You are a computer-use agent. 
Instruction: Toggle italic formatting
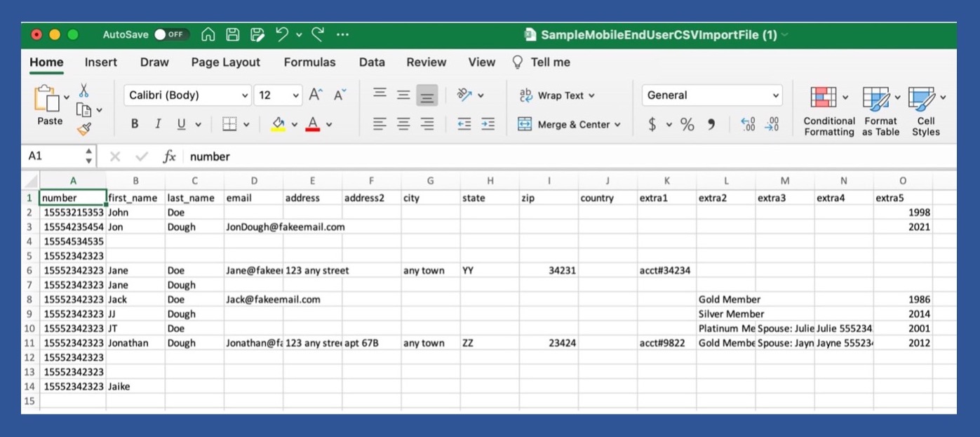[158, 124]
